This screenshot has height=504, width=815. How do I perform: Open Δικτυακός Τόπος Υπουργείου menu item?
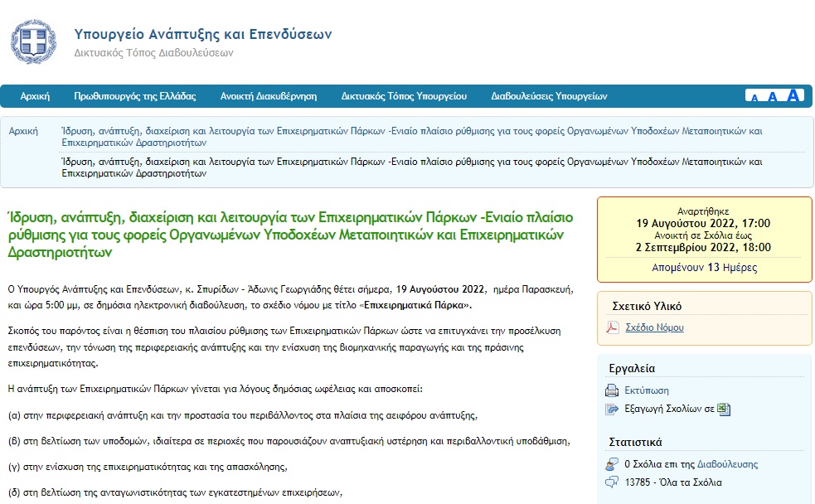click(404, 96)
